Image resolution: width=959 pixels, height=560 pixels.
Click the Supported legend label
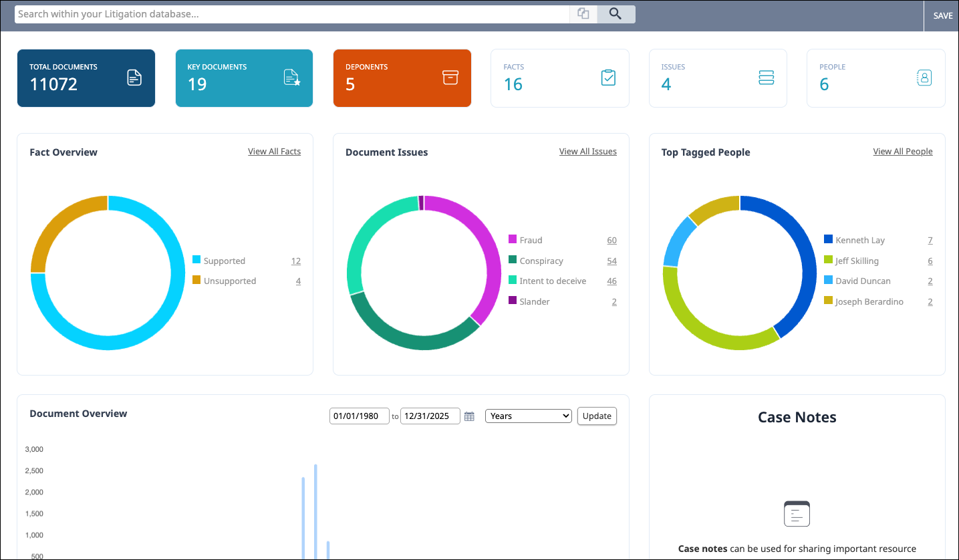(225, 261)
